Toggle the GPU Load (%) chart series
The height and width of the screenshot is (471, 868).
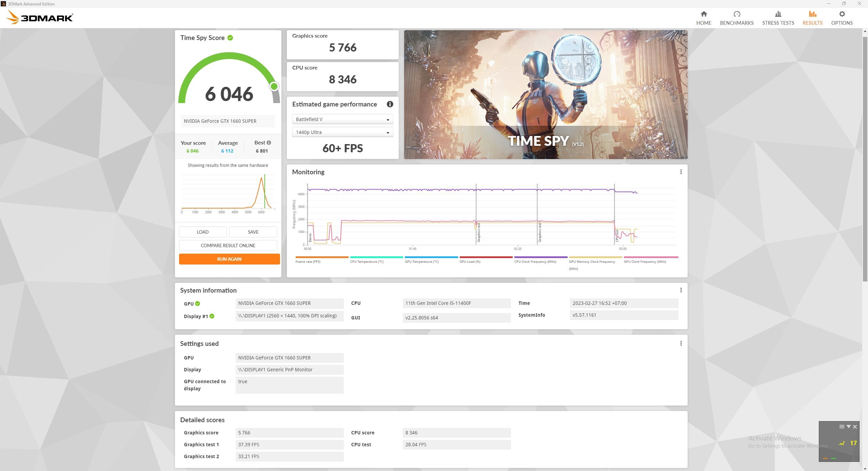pyautogui.click(x=486, y=260)
